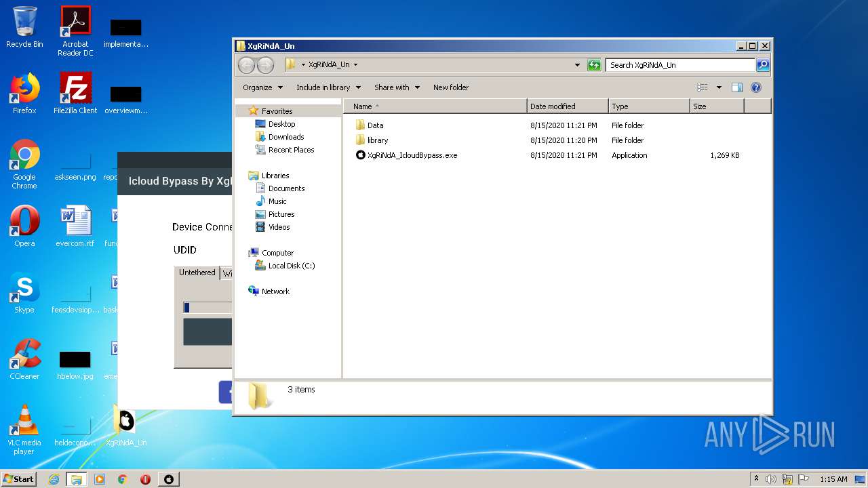Image resolution: width=868 pixels, height=488 pixels.
Task: Switch to Icloud Bypass app in taskbar
Action: (x=169, y=479)
